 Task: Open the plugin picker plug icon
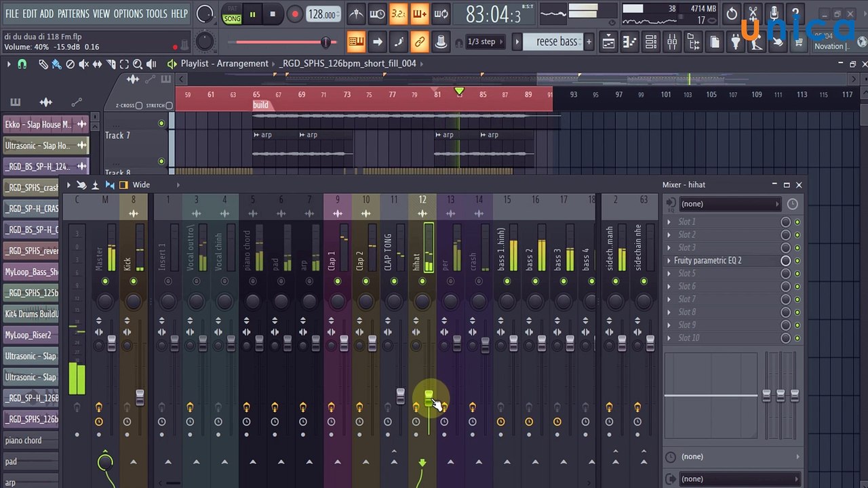[736, 42]
